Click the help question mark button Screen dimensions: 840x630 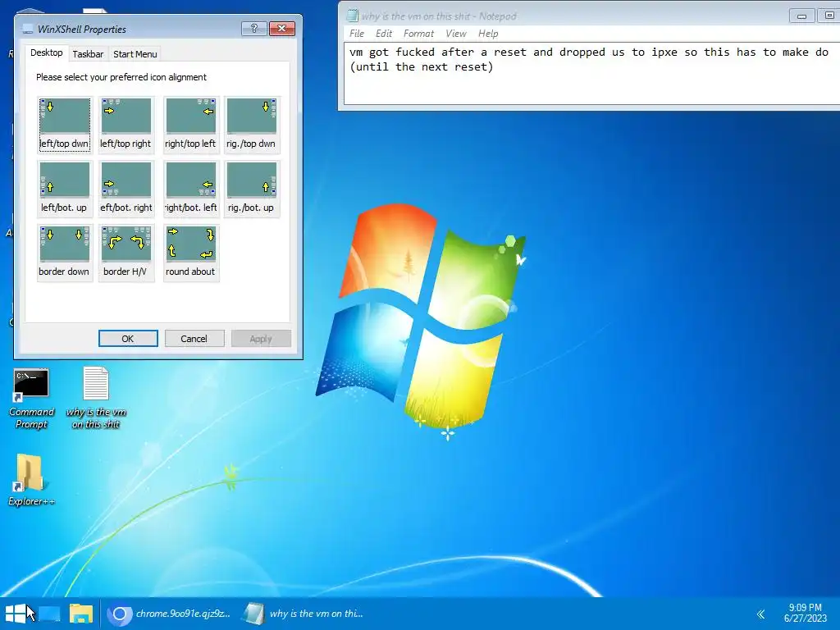254,29
